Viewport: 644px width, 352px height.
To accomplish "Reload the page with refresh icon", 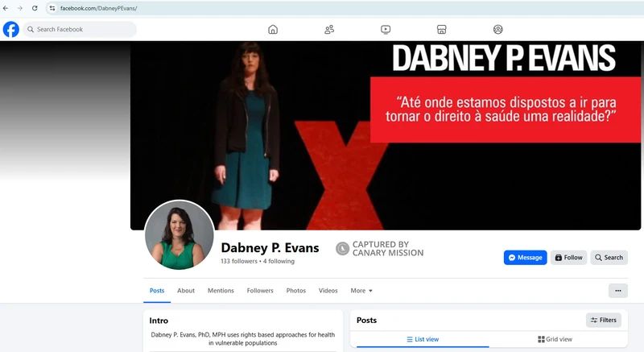I will (35, 8).
